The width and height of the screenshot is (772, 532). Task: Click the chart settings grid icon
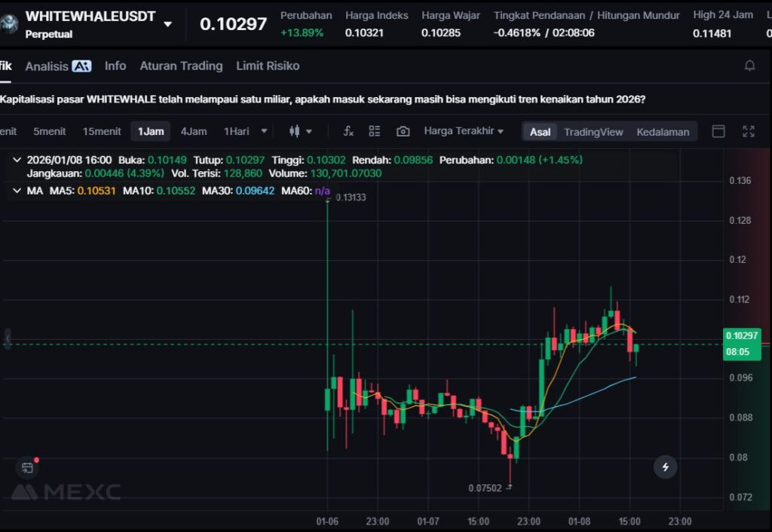click(375, 131)
